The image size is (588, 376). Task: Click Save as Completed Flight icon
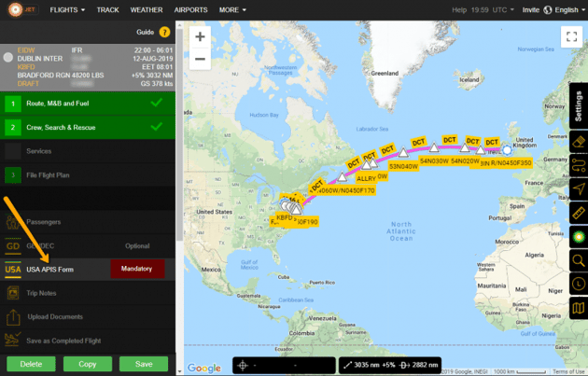click(13, 340)
